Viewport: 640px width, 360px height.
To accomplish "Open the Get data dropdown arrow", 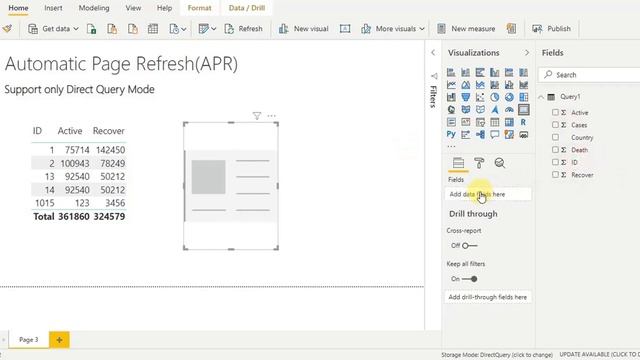I will point(76,29).
